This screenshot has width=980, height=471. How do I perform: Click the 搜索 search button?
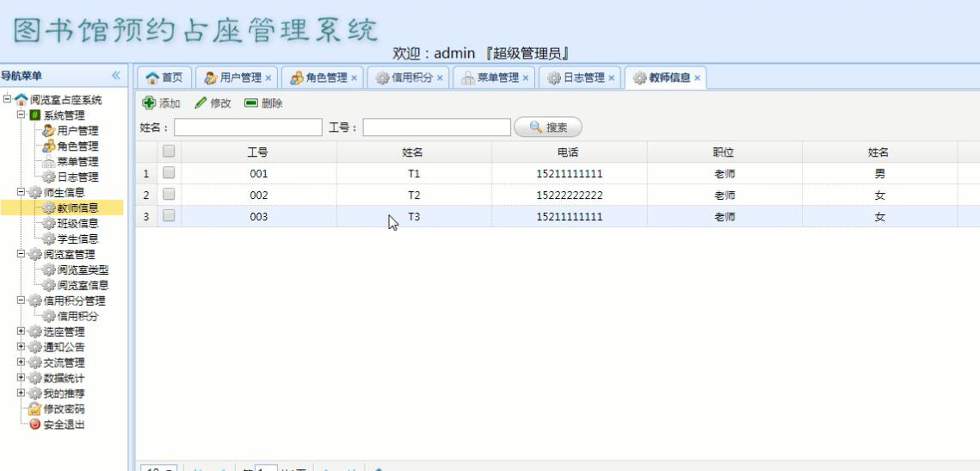547,127
